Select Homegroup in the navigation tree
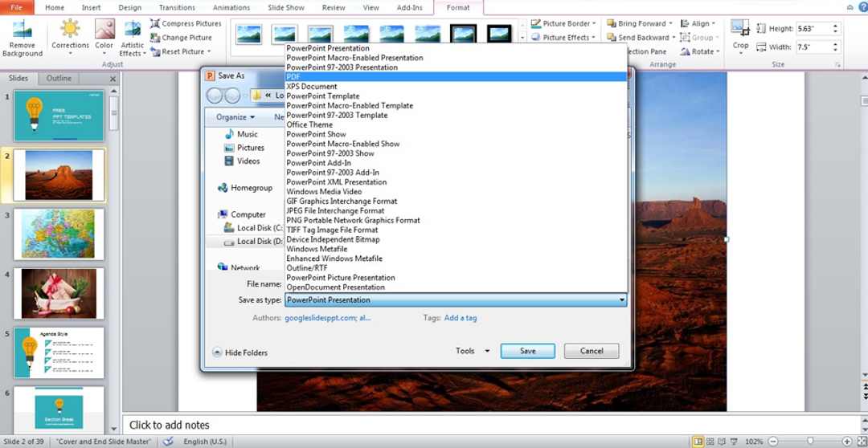Viewport: 868px width, 448px height. 245,188
